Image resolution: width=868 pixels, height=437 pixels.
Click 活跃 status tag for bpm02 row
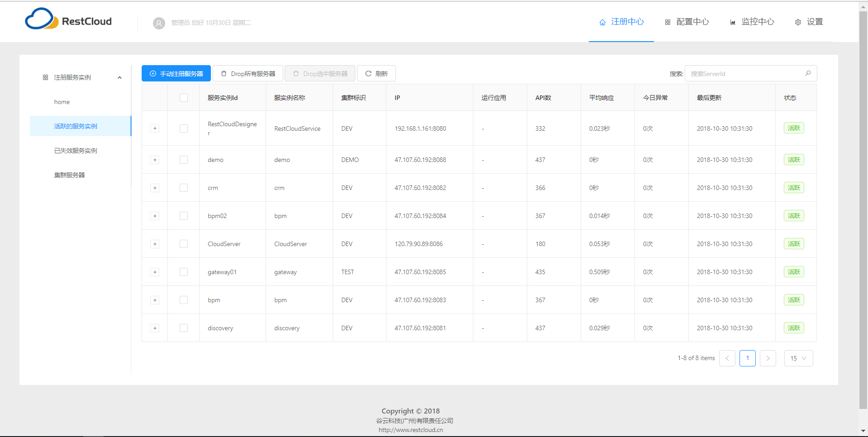pos(794,216)
